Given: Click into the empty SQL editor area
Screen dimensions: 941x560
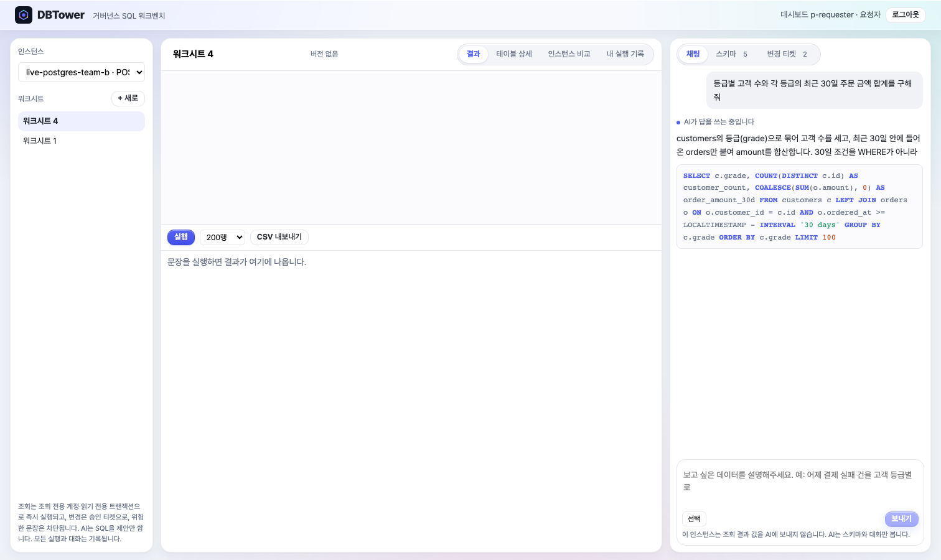Looking at the screenshot, I should (x=411, y=147).
